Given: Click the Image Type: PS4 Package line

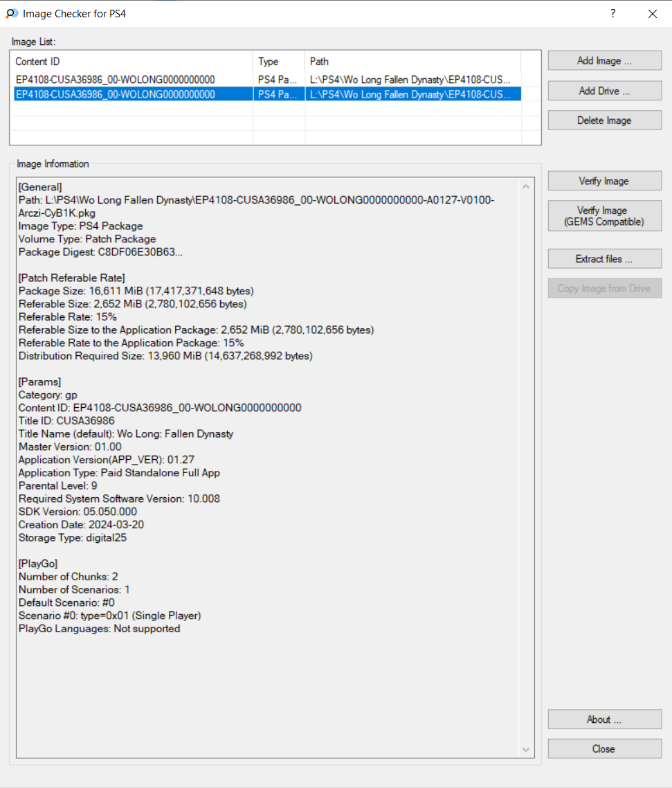Looking at the screenshot, I should (81, 226).
